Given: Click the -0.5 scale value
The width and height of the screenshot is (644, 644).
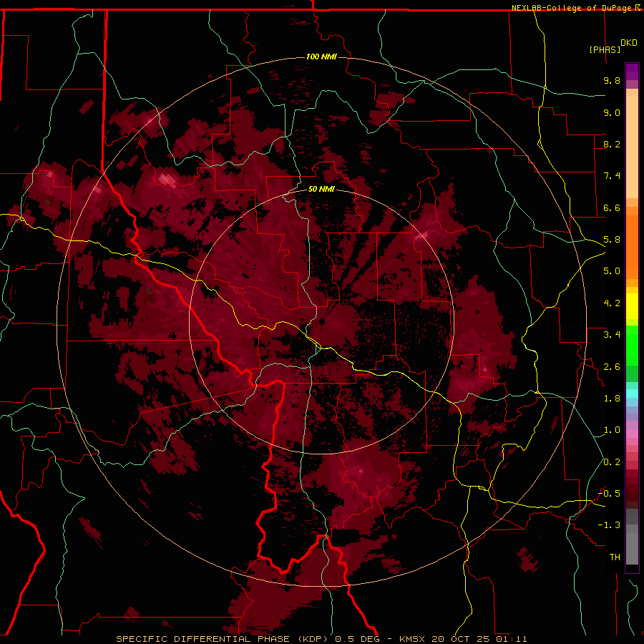Looking at the screenshot, I should click(609, 494).
